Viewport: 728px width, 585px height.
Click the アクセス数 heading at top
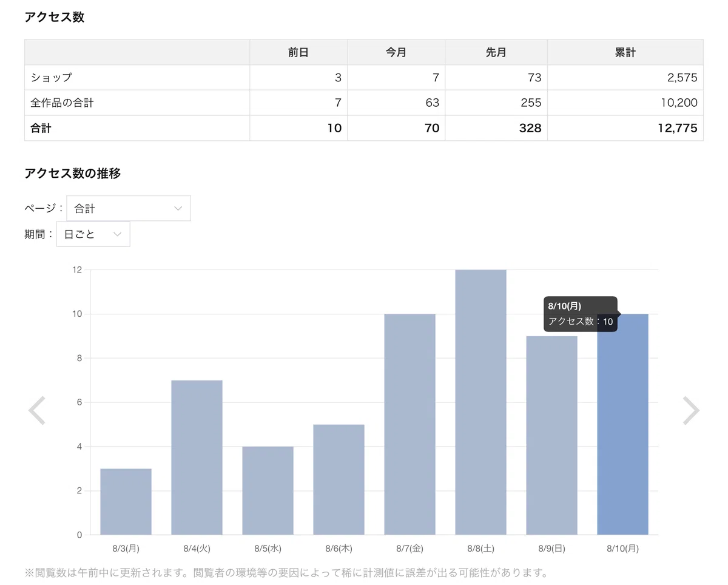coord(55,17)
